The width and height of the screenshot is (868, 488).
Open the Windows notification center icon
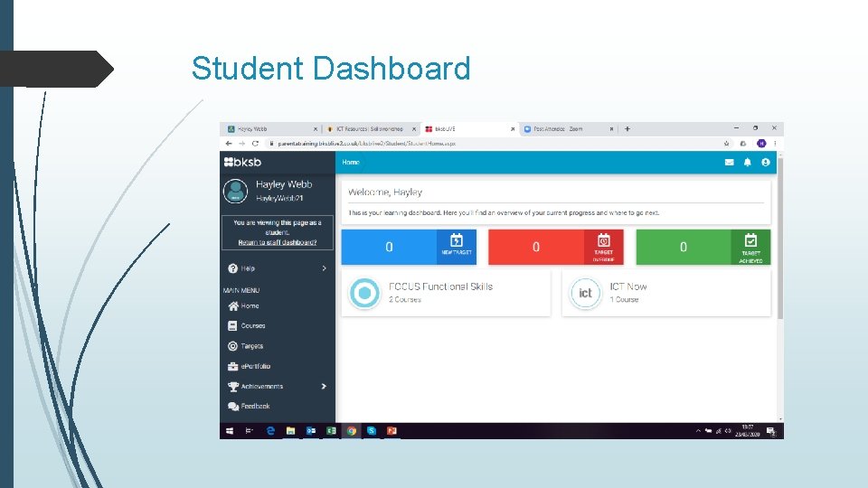click(x=771, y=432)
